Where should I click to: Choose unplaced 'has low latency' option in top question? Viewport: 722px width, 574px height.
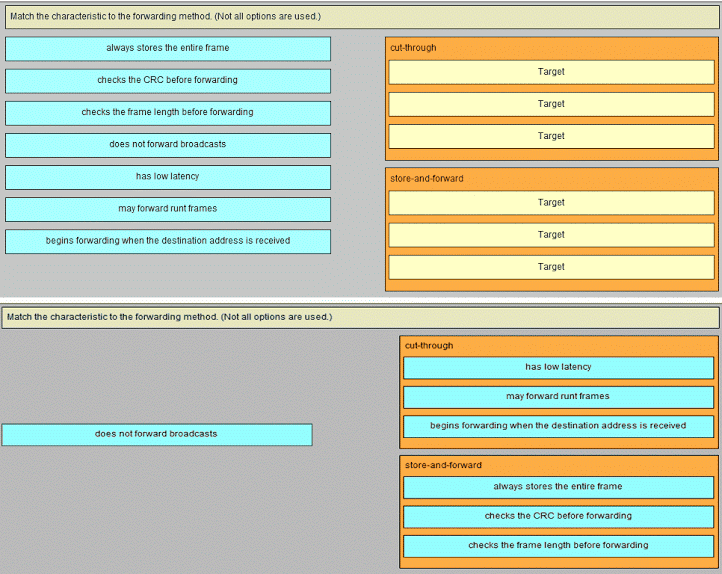168,177
